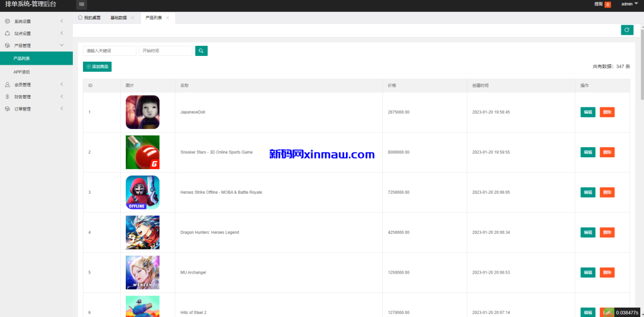
Task: Click the Snooker Stars product icon
Action: tap(142, 152)
